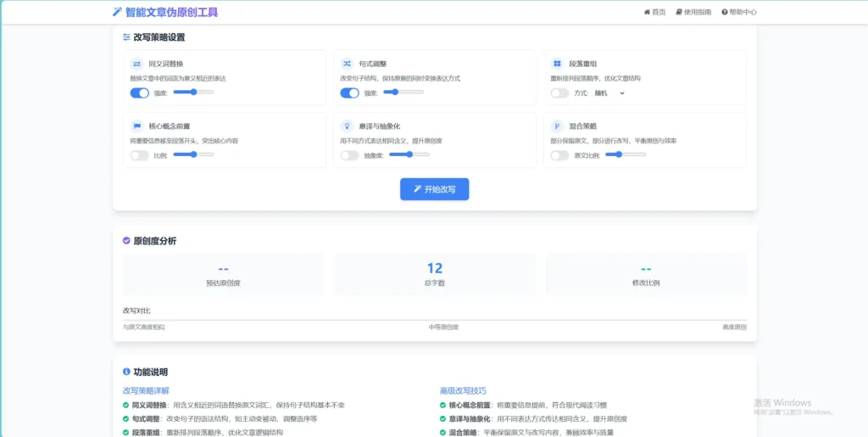Click the lightbulb icon for 意译与抽象化
Image resolution: width=868 pixels, height=437 pixels.
click(x=347, y=126)
